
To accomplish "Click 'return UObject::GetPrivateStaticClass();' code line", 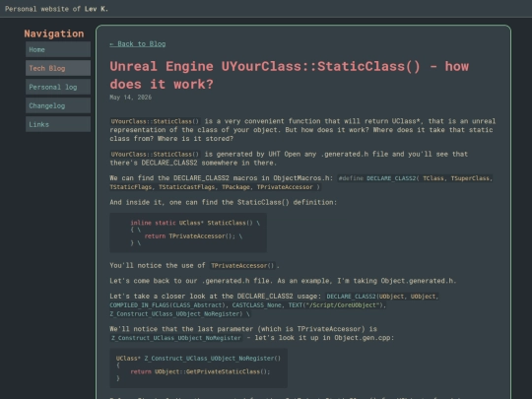I will click(x=200, y=371).
